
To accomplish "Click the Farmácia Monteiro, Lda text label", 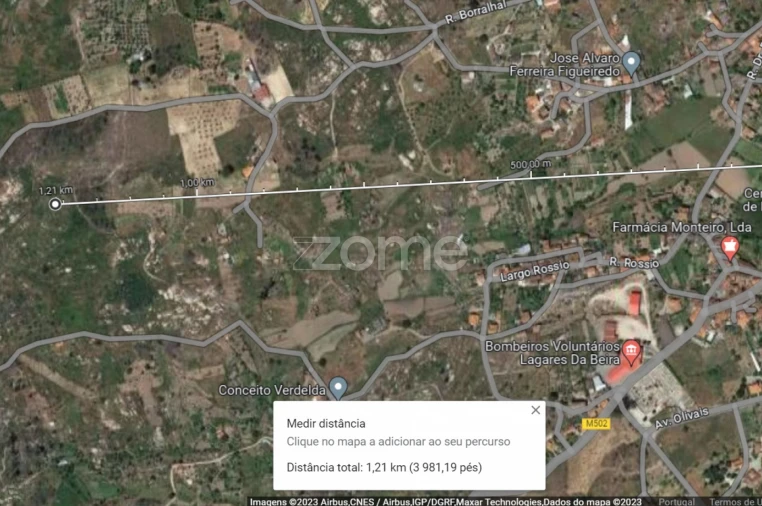I will tap(681, 227).
